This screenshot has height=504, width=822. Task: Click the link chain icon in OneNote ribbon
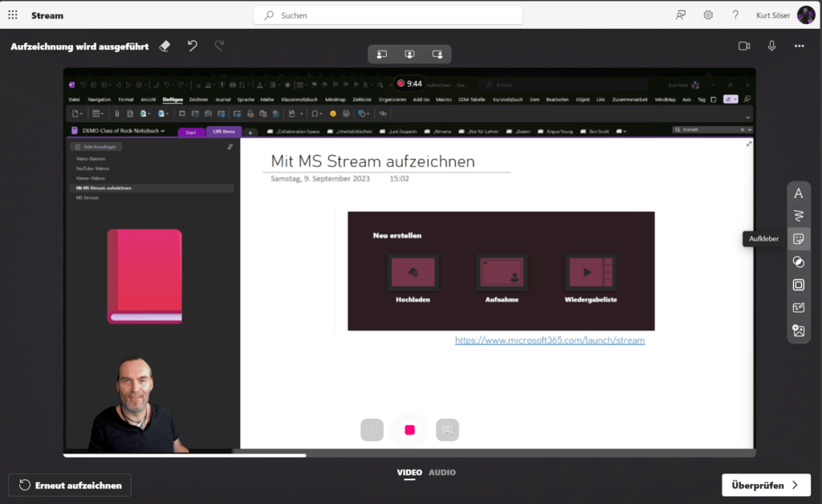pos(383,114)
